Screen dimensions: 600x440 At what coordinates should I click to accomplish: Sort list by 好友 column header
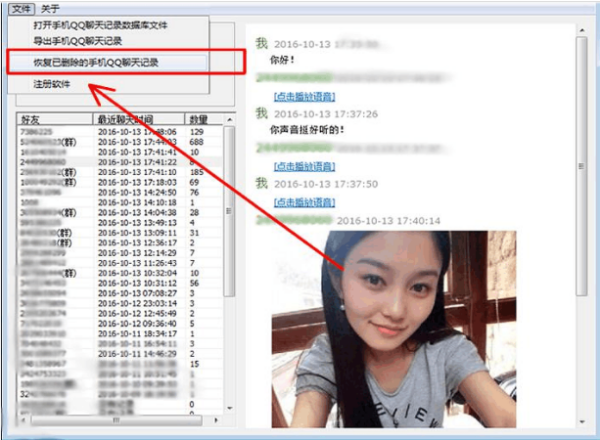pyautogui.click(x=55, y=119)
